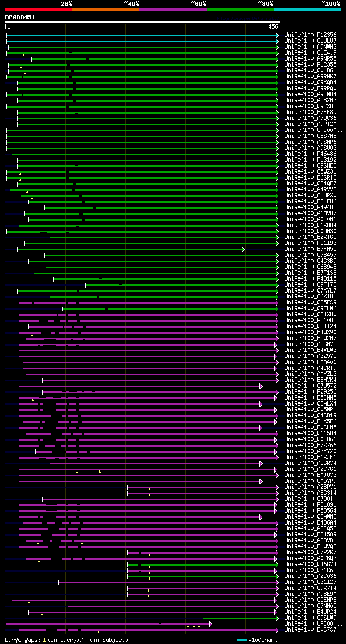Viewport: 346px width, 644px height.
Task: Open the UniRef100_A9RNK7 hit
Action: click(310, 77)
